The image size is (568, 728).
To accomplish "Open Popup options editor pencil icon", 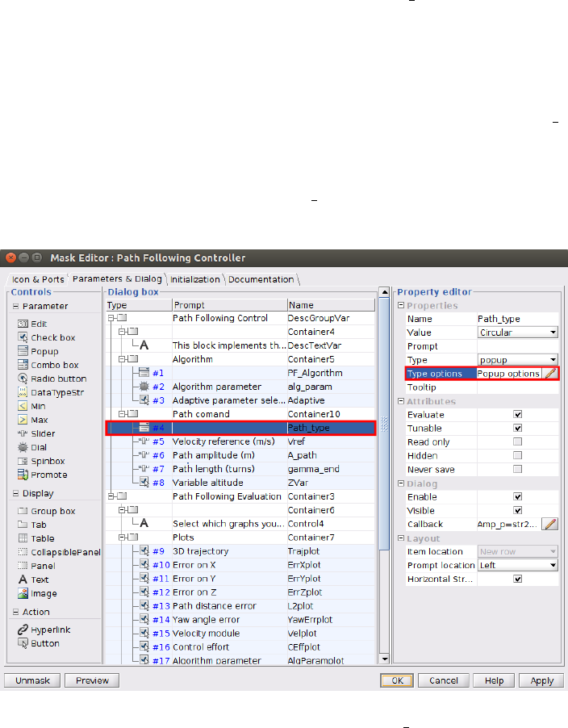I will click(x=550, y=374).
